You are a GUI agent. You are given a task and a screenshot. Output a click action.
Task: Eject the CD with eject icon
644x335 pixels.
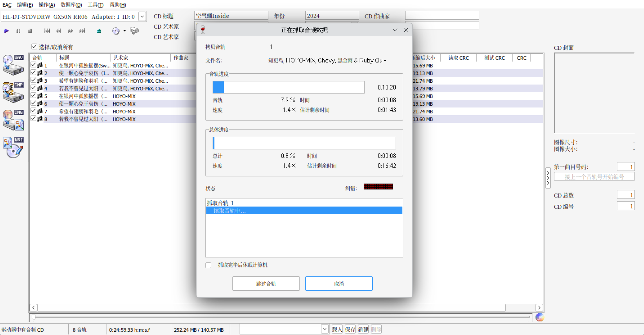(x=99, y=31)
